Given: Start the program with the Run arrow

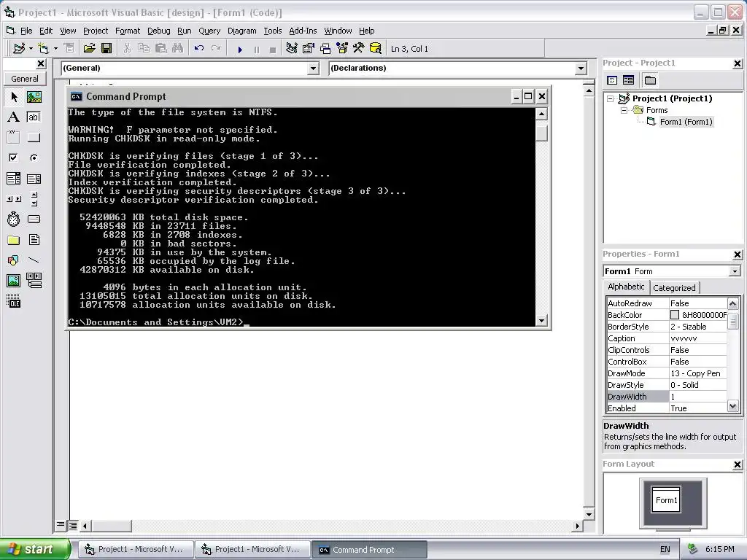Looking at the screenshot, I should [x=240, y=49].
